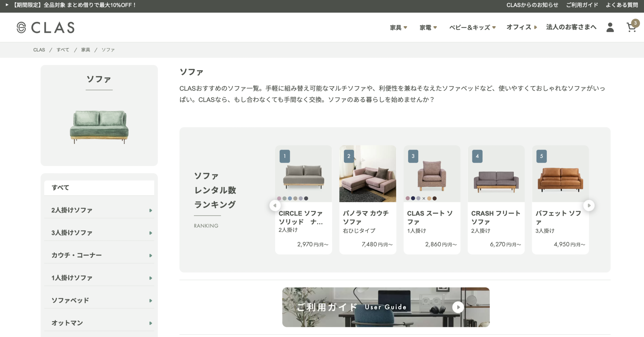Click the CLAS logo
This screenshot has width=644, height=337.
[x=46, y=27]
